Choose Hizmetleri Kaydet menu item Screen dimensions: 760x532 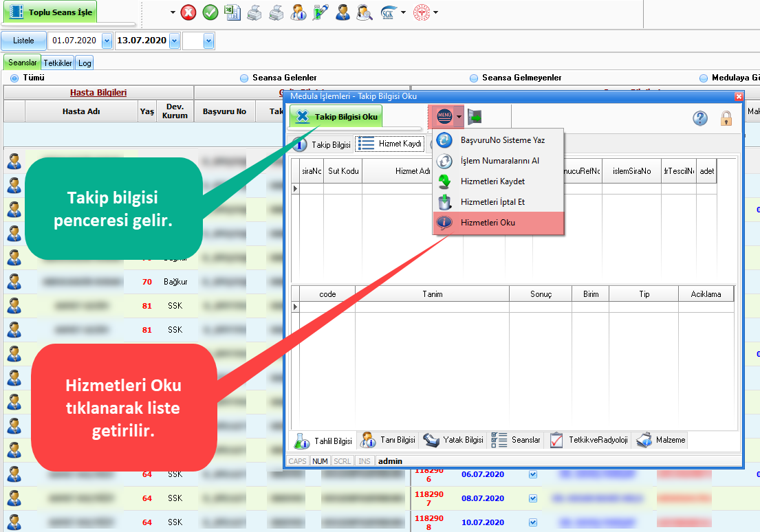tap(498, 181)
